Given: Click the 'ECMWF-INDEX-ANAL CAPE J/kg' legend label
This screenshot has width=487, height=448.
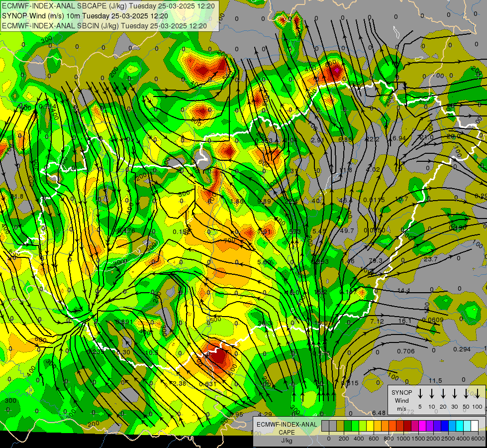Looking at the screenshot, I should (x=287, y=433).
